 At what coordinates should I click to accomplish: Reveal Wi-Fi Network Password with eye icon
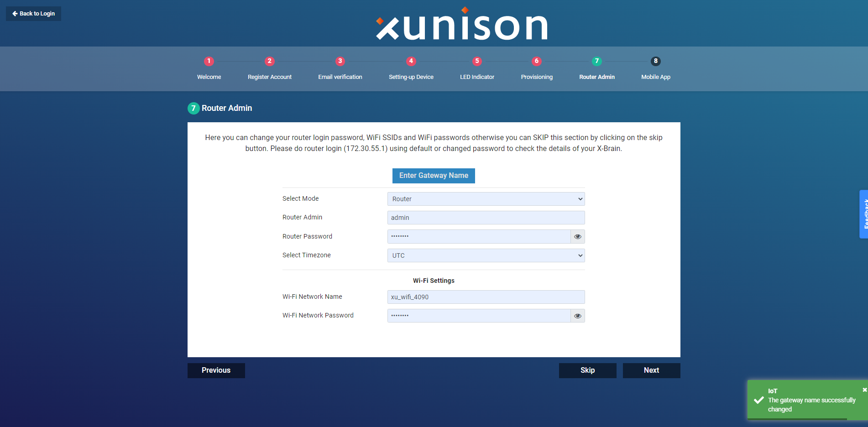[578, 316]
